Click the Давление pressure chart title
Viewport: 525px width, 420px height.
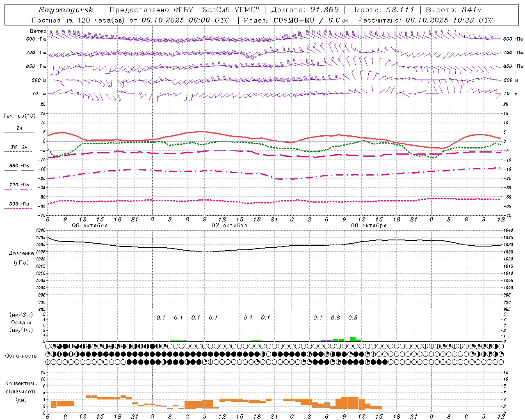tap(21, 253)
